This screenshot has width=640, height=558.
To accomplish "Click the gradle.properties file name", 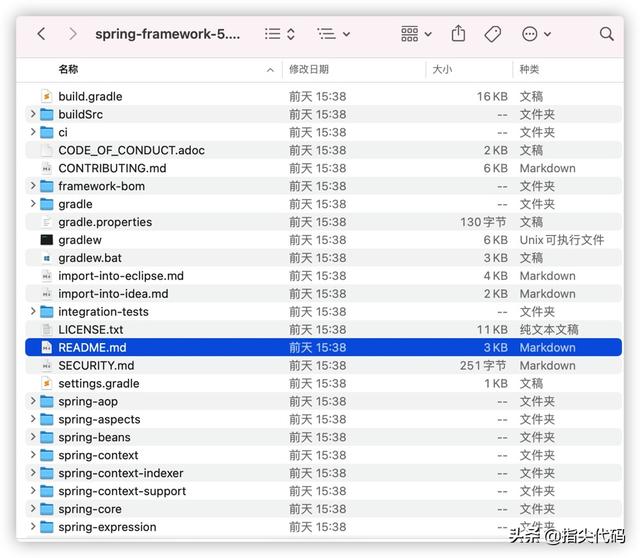I will coord(105,222).
